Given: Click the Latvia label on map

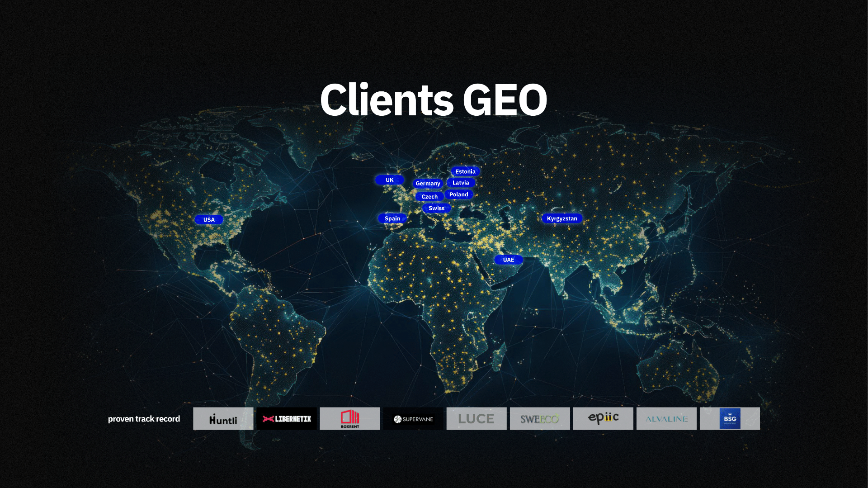Looking at the screenshot, I should [461, 183].
